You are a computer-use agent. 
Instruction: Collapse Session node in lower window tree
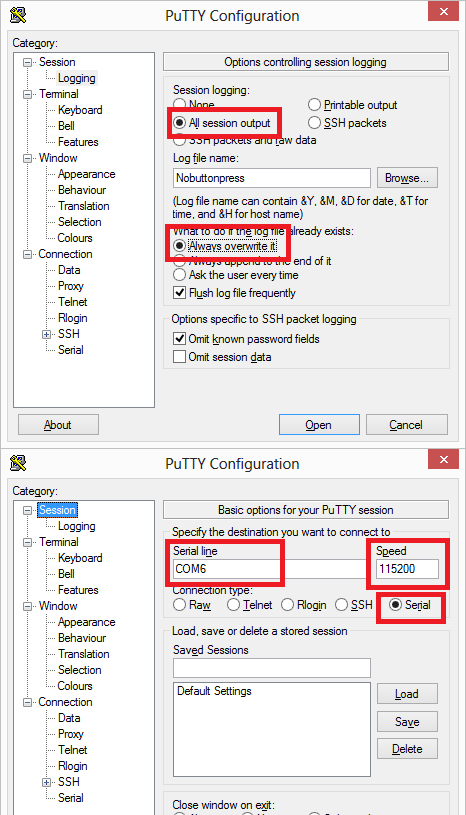(27, 510)
